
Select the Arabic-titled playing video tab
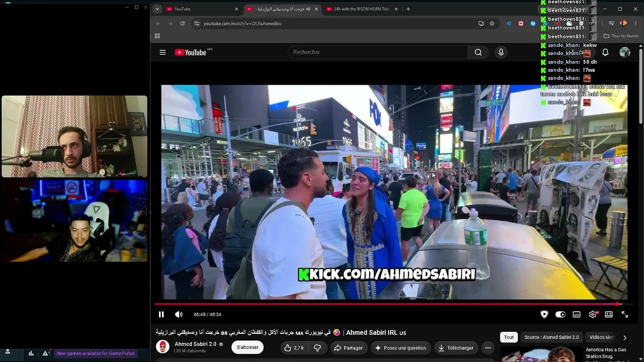tap(282, 9)
